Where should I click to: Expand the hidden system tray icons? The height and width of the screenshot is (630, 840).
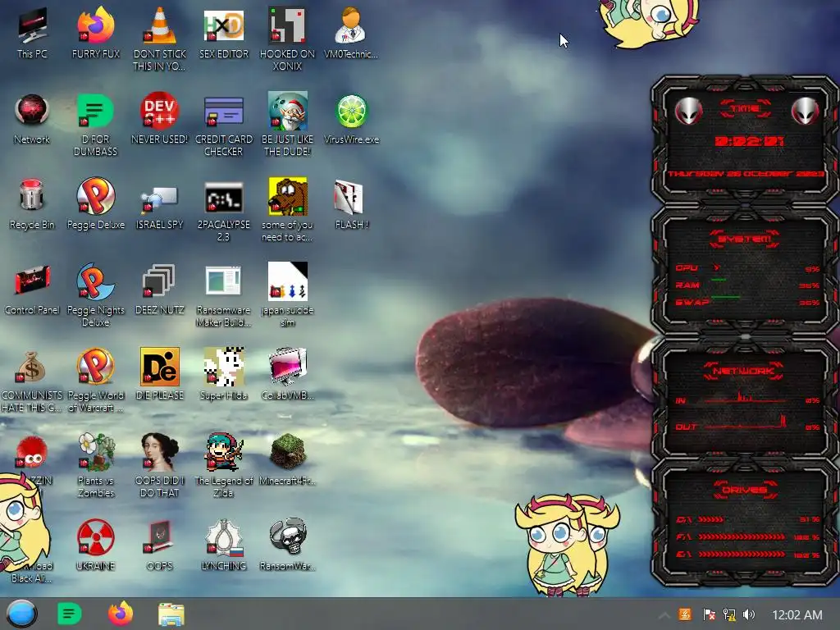pyautogui.click(x=664, y=615)
